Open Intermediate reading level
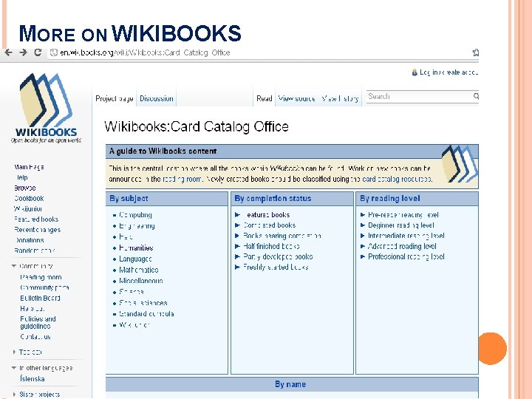This screenshot has width=532, height=399. (406, 236)
